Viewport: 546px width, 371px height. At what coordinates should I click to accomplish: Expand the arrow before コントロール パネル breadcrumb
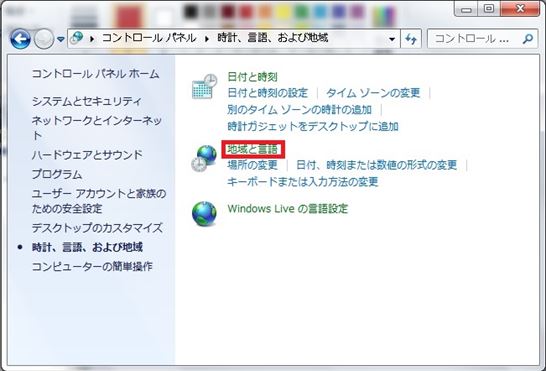click(92, 39)
